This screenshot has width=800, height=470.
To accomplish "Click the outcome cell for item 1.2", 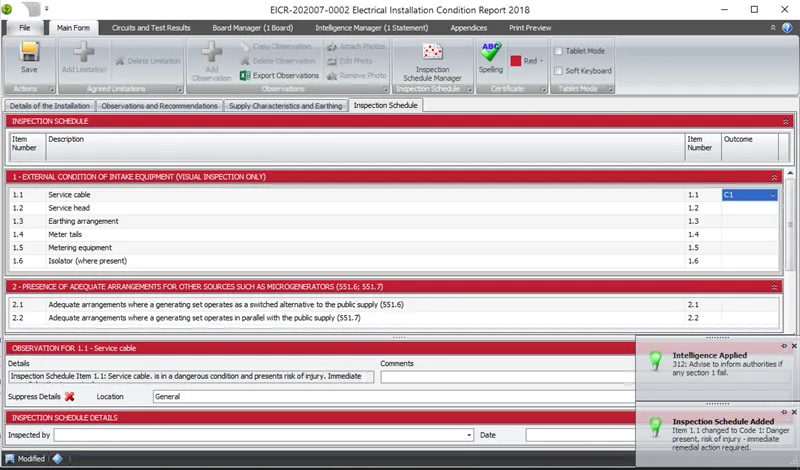I will pos(749,208).
